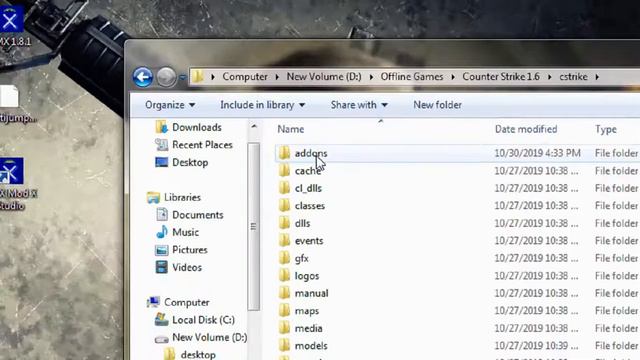Select Offline Games in address breadcrumb
Viewport: 640px width, 360px height.
coord(411,77)
